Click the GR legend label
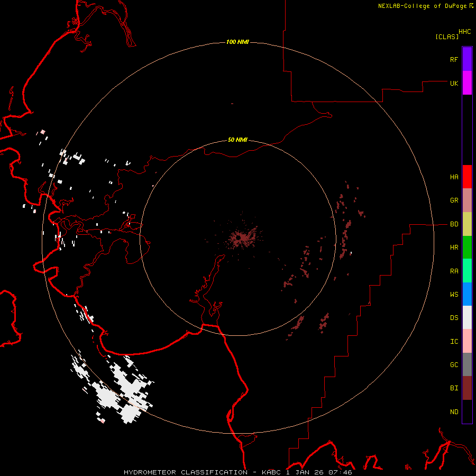476x476 pixels. (454, 200)
